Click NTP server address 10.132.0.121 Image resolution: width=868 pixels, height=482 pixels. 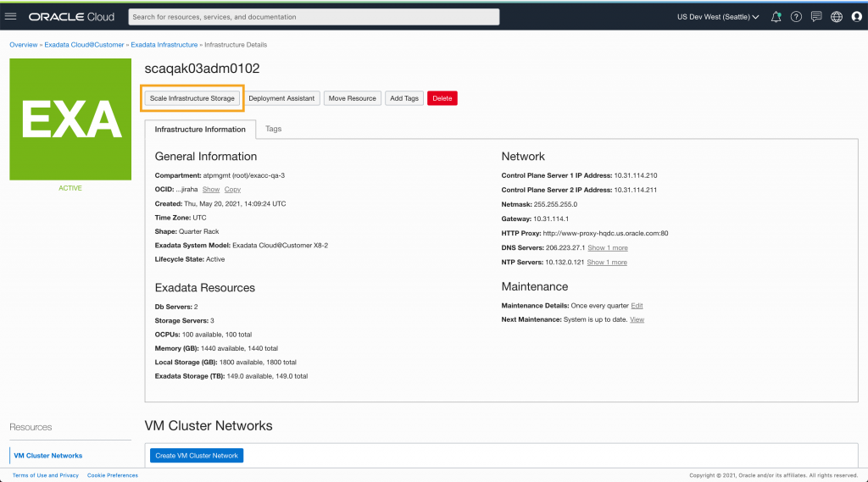tap(565, 263)
